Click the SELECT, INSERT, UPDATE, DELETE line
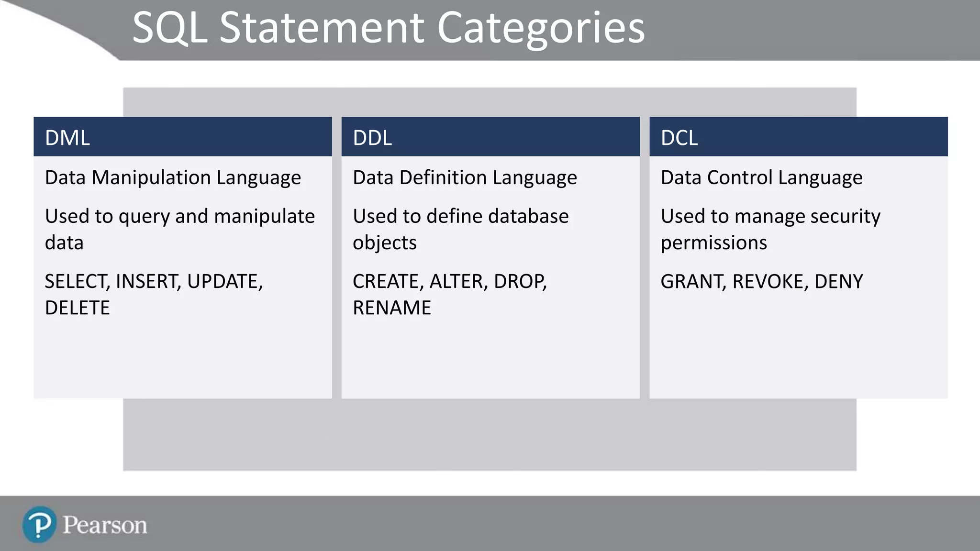980x551 pixels. coord(154,294)
